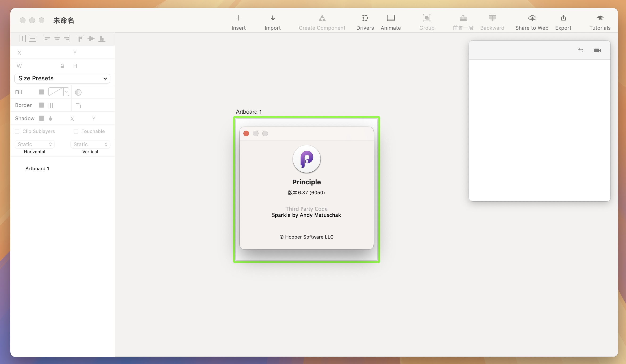Screen dimensions: 626x364
Task: Click the H height input field
Action: [x=92, y=66]
